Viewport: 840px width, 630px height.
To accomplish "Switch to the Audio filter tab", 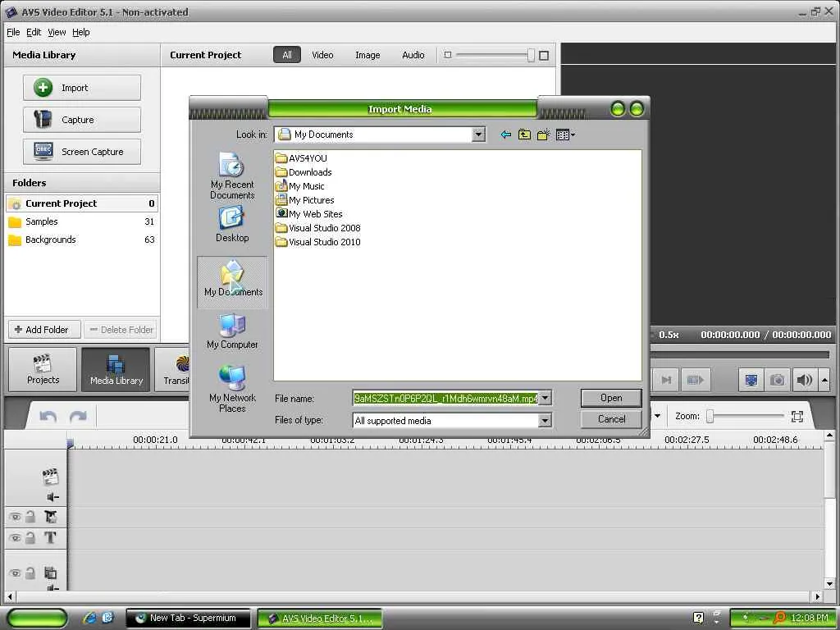I will click(x=413, y=55).
